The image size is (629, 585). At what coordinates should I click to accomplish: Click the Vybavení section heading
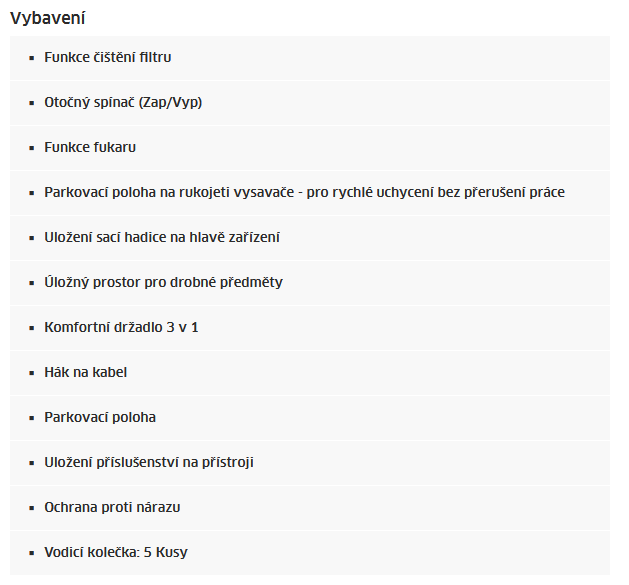[47, 18]
